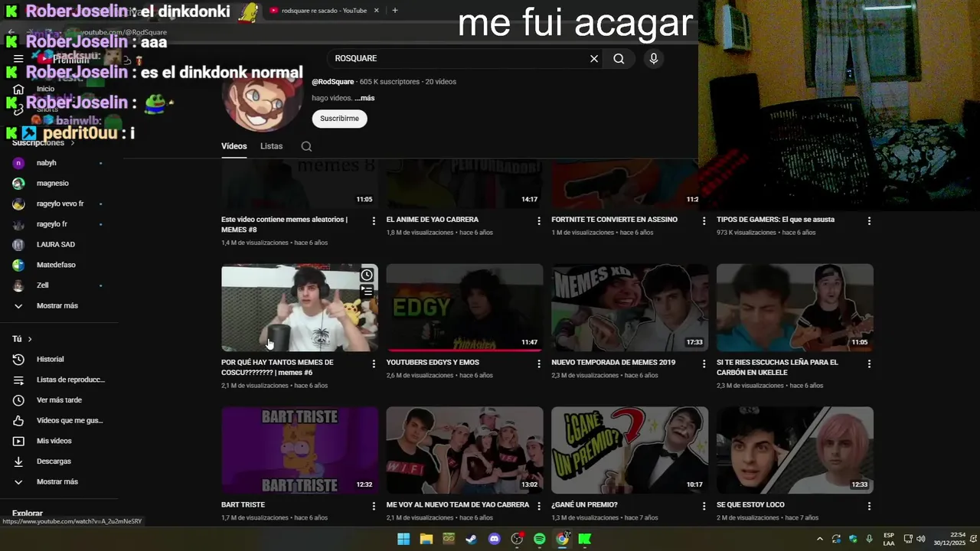
Task: Open options for ¿GANÉ UN PREMIO? video
Action: point(704,506)
